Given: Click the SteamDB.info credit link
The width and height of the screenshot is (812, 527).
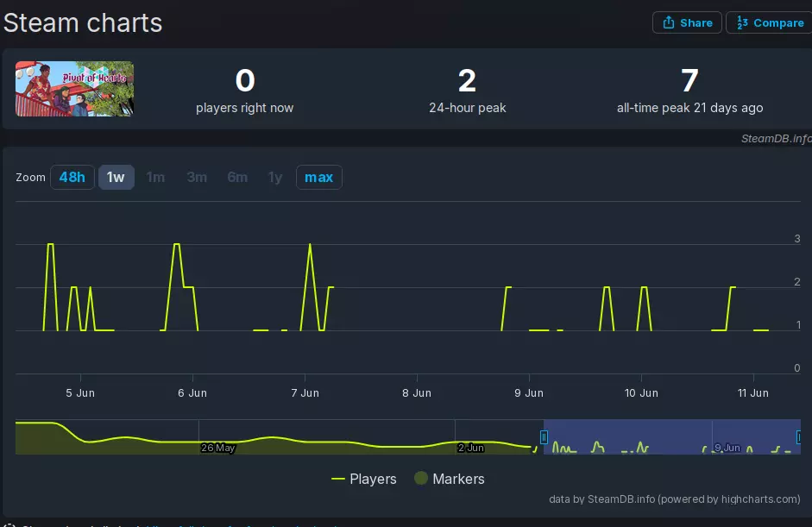Looking at the screenshot, I should pyautogui.click(x=776, y=138).
